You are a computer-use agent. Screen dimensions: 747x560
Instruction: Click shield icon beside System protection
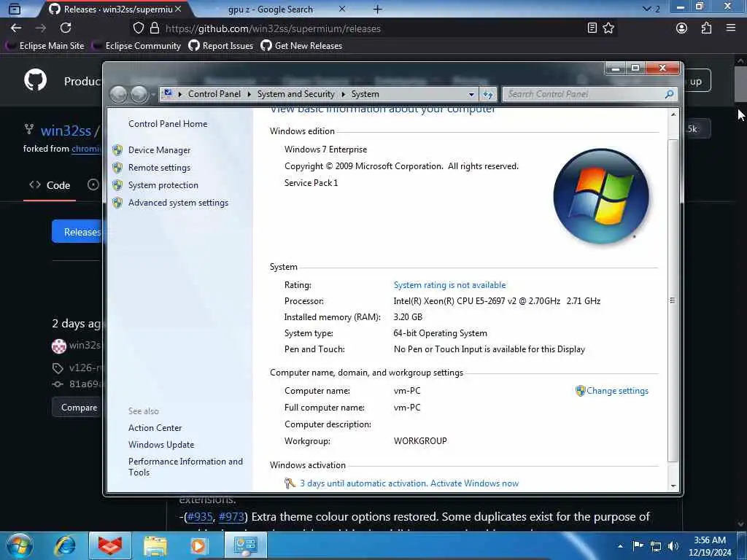[x=117, y=185]
